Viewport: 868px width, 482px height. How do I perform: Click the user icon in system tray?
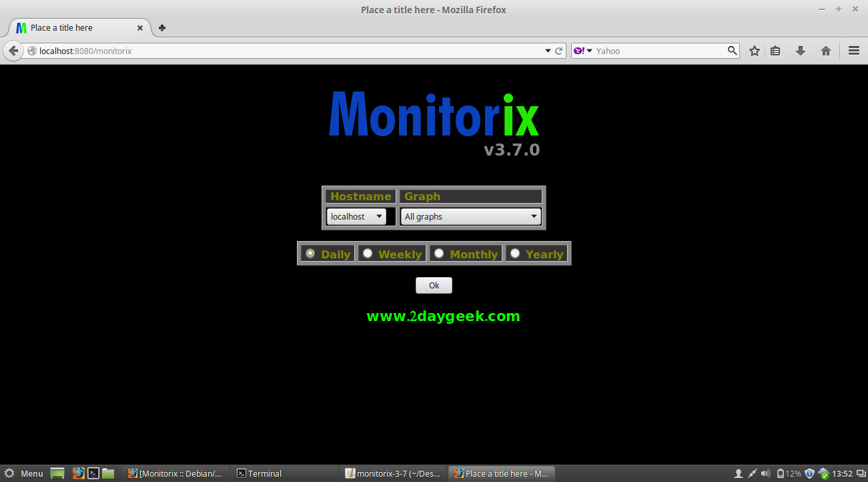click(x=739, y=473)
